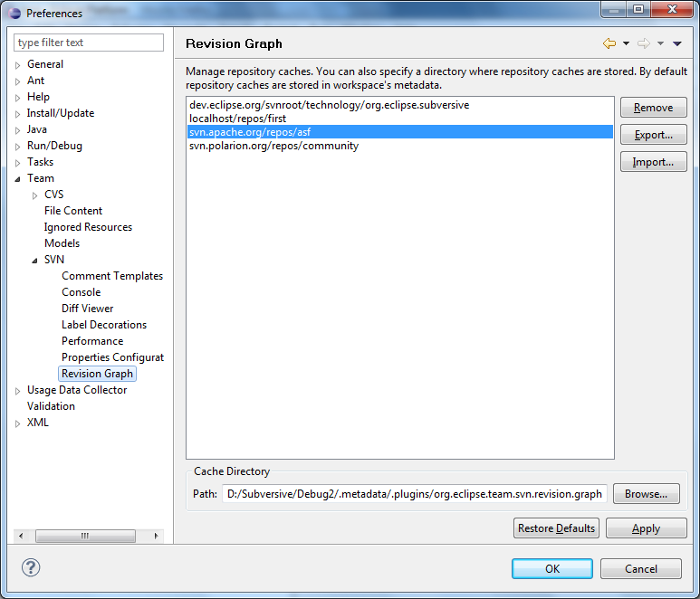Select svn.apache.org/repos/asf cache entry
The image size is (700, 599).
click(x=399, y=131)
